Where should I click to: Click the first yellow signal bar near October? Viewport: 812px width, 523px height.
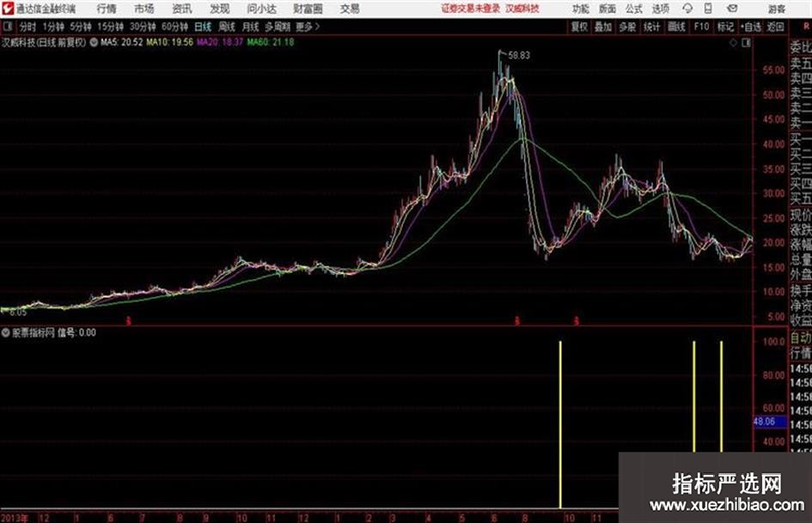click(560, 424)
